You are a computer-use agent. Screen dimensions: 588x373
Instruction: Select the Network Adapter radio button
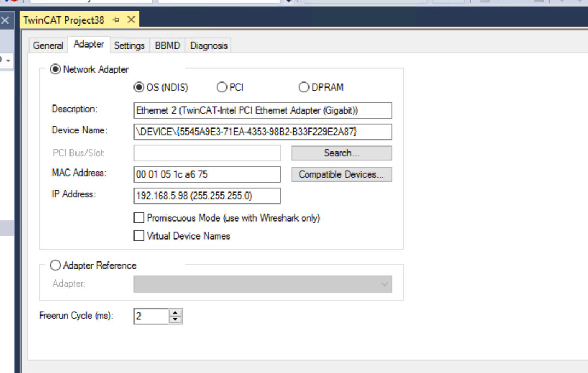[x=55, y=69]
